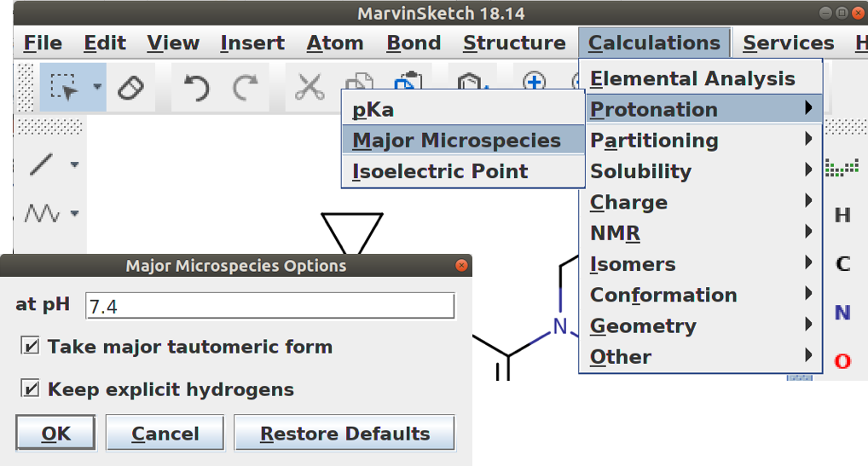Screen dimensions: 868x466
Task: Open the File menu
Action: point(43,43)
